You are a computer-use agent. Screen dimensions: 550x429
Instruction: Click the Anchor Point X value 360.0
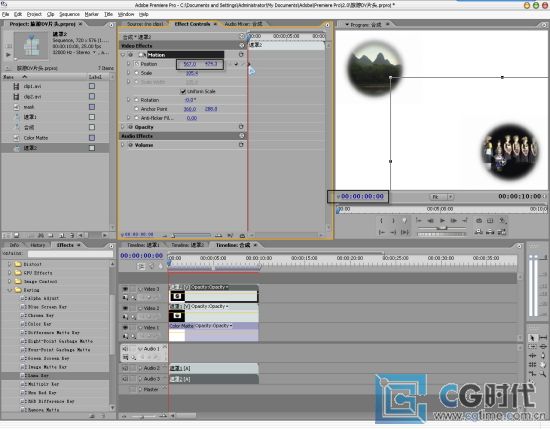(x=190, y=109)
